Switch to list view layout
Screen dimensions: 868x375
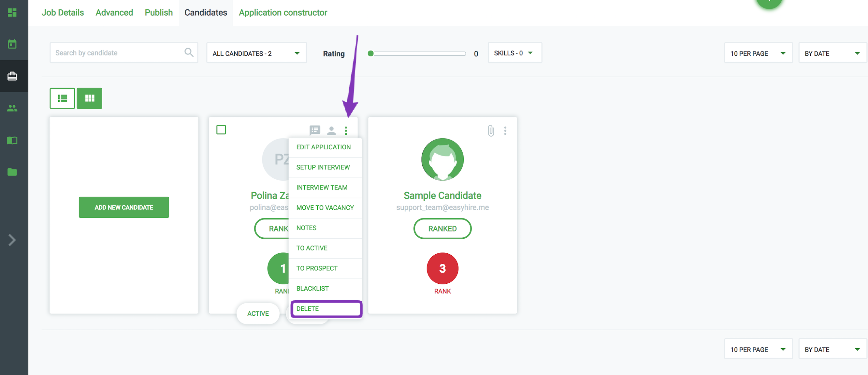62,98
